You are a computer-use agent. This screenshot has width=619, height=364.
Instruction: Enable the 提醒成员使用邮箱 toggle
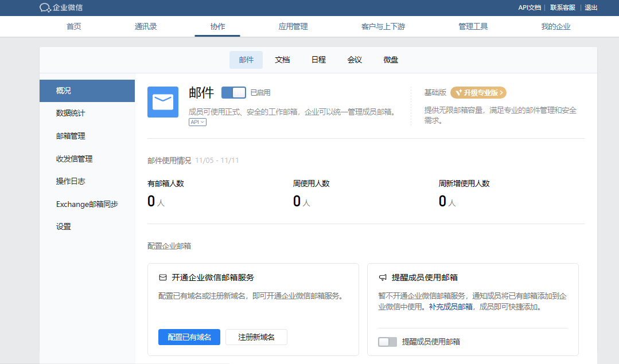coord(387,342)
